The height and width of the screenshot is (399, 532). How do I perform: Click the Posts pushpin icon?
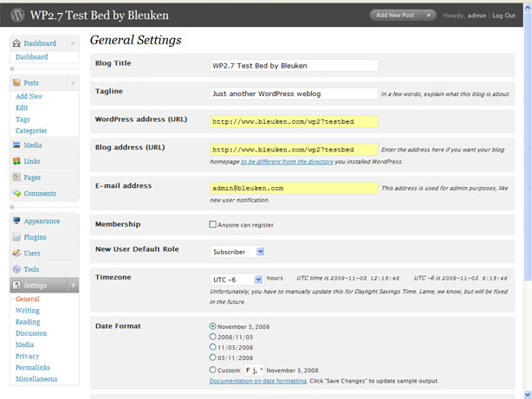16,83
